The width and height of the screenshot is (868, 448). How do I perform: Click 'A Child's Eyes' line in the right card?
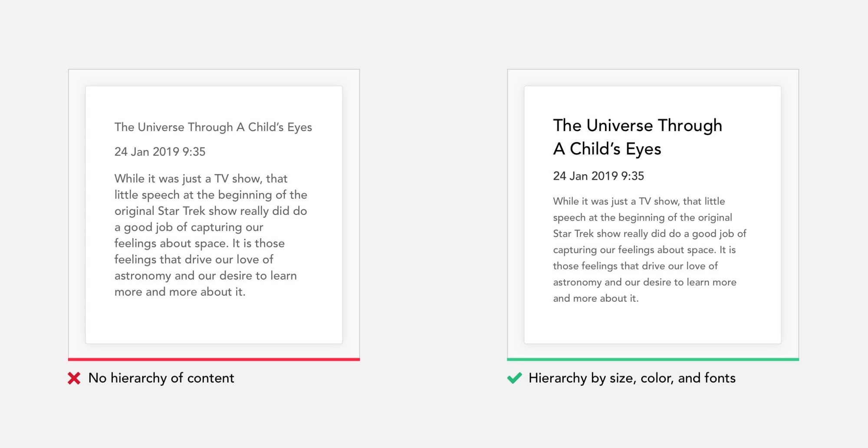point(607,149)
